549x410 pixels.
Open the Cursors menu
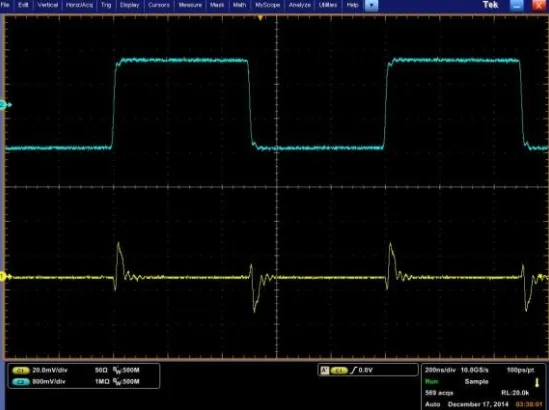(159, 5)
